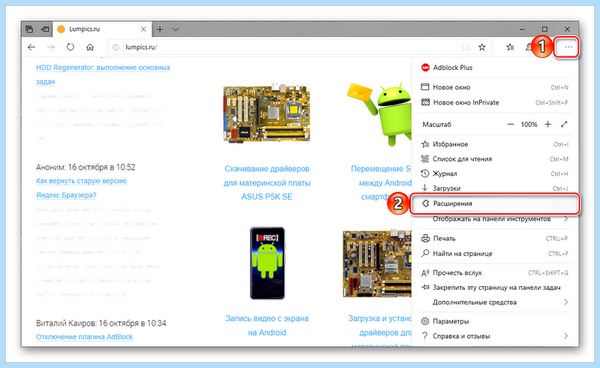Click Android with envelope thumbnail
The width and height of the screenshot is (600, 368).
pos(379,114)
